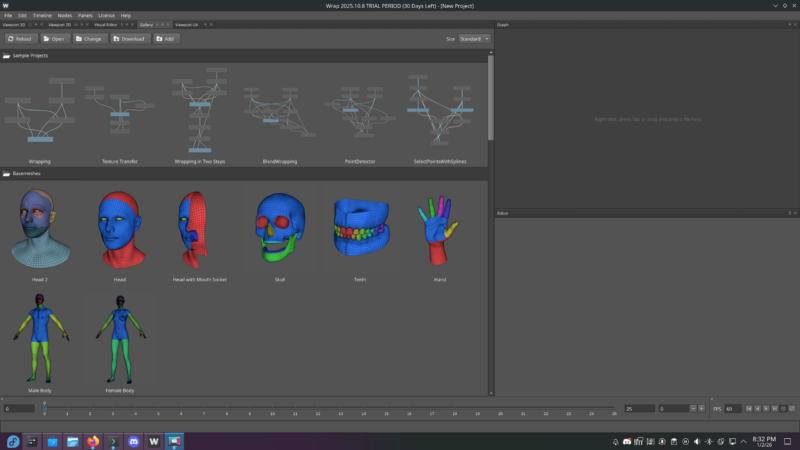Open Firefox from the taskbar

pyautogui.click(x=94, y=441)
